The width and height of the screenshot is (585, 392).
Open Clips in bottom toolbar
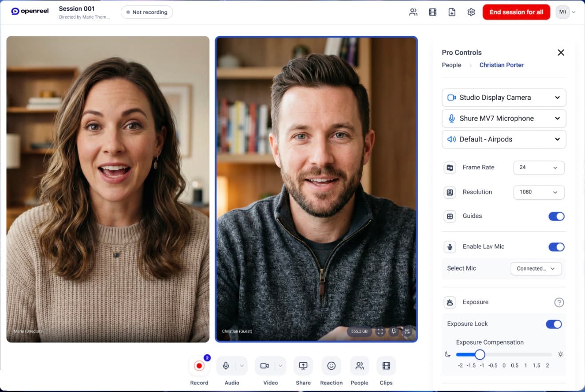(386, 366)
